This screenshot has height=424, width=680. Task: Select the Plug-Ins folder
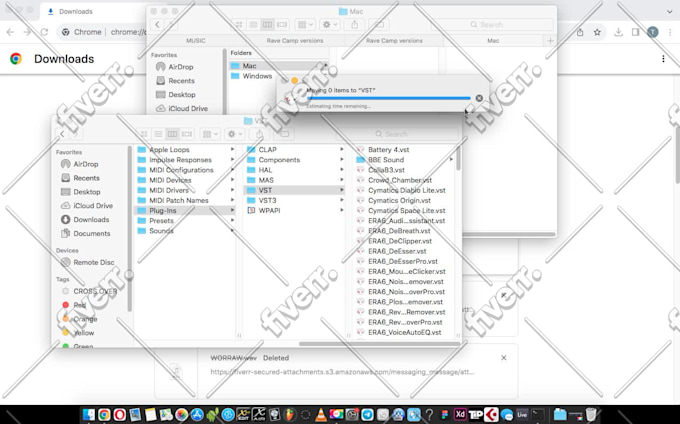tap(186, 210)
